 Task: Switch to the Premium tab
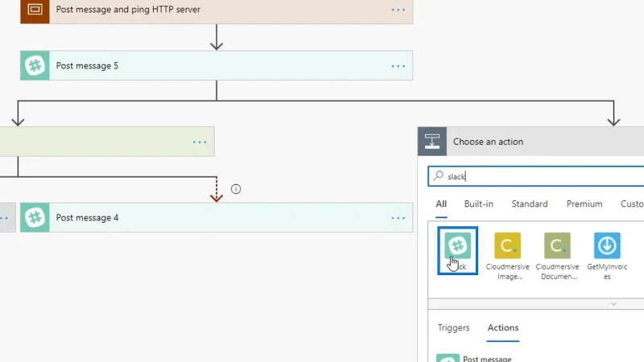pyautogui.click(x=584, y=204)
